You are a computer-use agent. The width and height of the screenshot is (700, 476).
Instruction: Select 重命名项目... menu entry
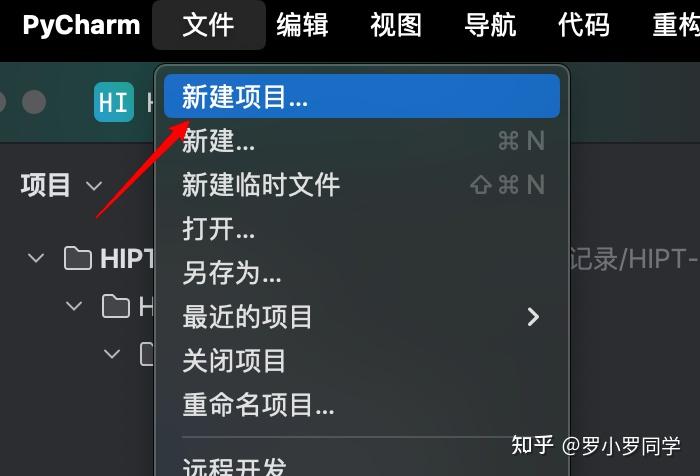point(362,405)
